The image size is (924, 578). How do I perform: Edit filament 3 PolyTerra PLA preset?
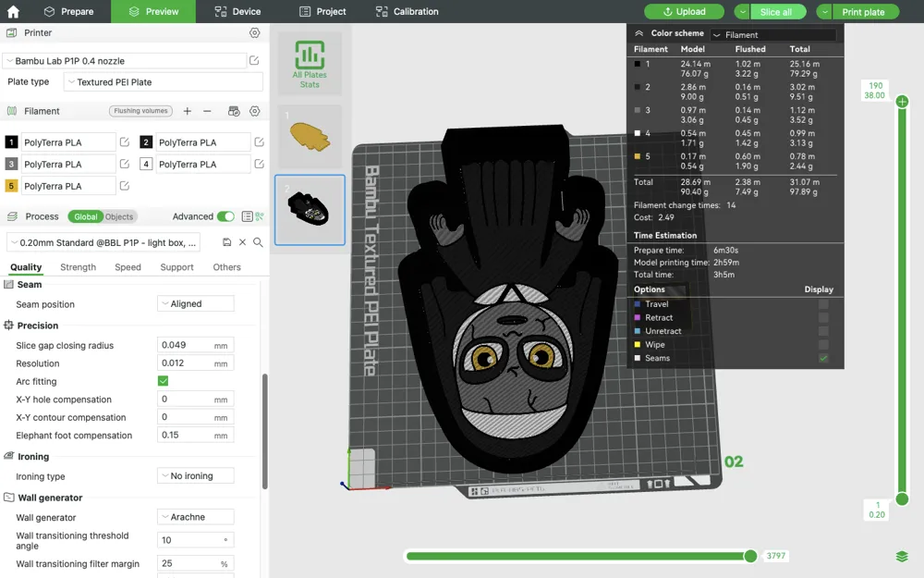(x=125, y=164)
